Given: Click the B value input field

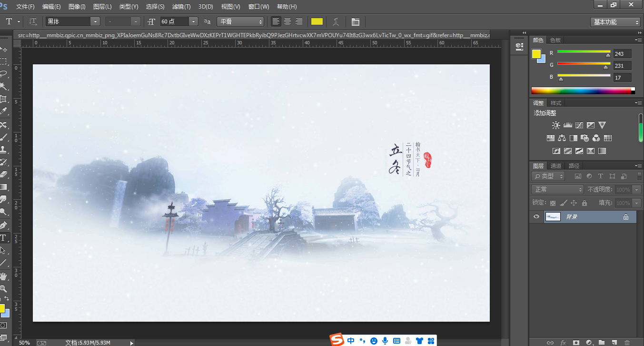Looking at the screenshot, I should tap(623, 77).
